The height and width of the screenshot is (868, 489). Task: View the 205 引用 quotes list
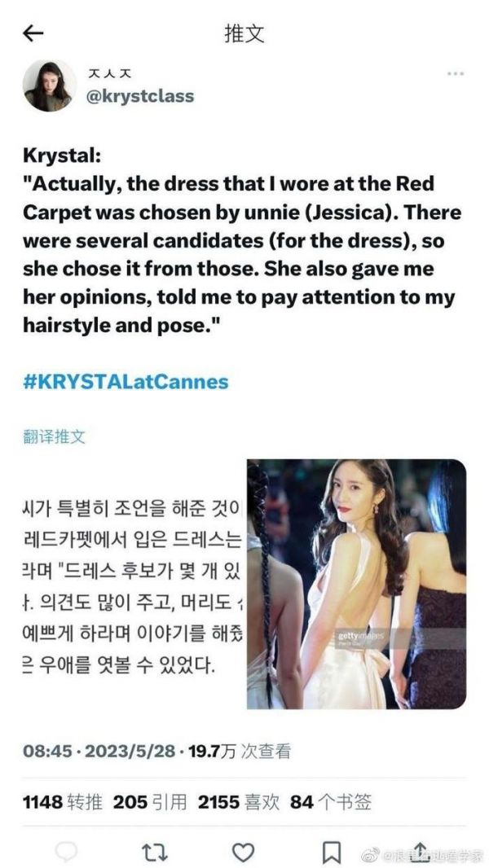(x=149, y=801)
